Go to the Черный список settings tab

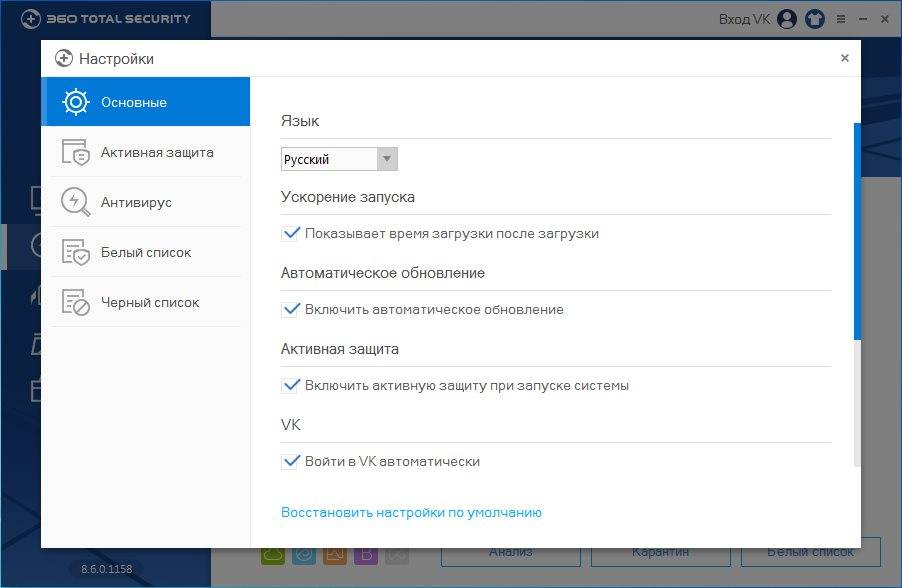click(146, 302)
